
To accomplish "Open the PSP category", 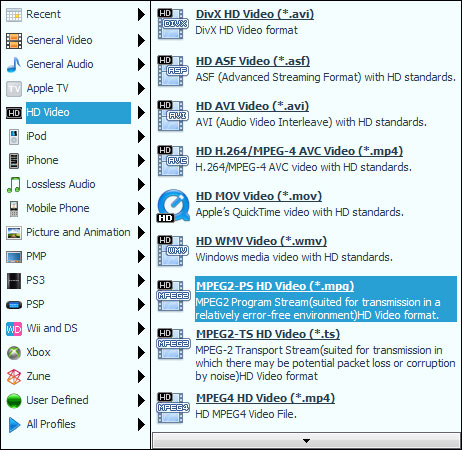I will point(35,304).
